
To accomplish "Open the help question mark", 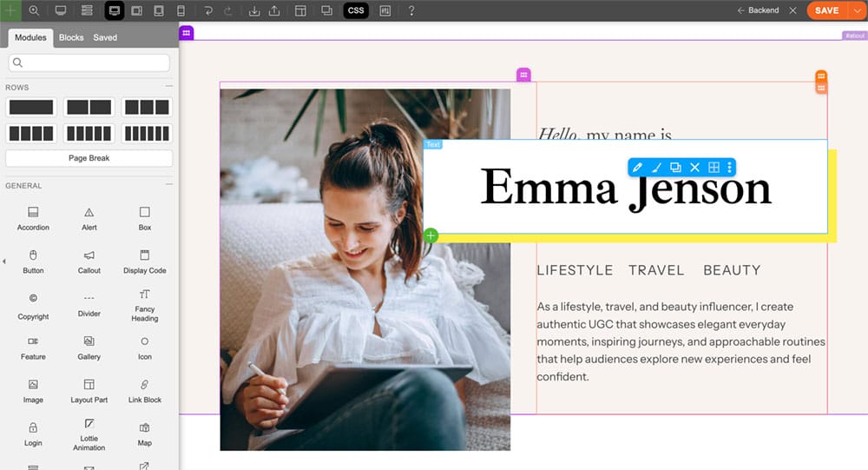I will click(x=411, y=10).
